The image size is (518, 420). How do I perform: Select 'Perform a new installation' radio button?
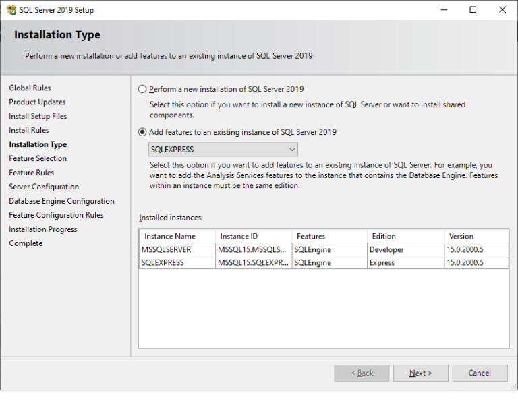pos(142,89)
